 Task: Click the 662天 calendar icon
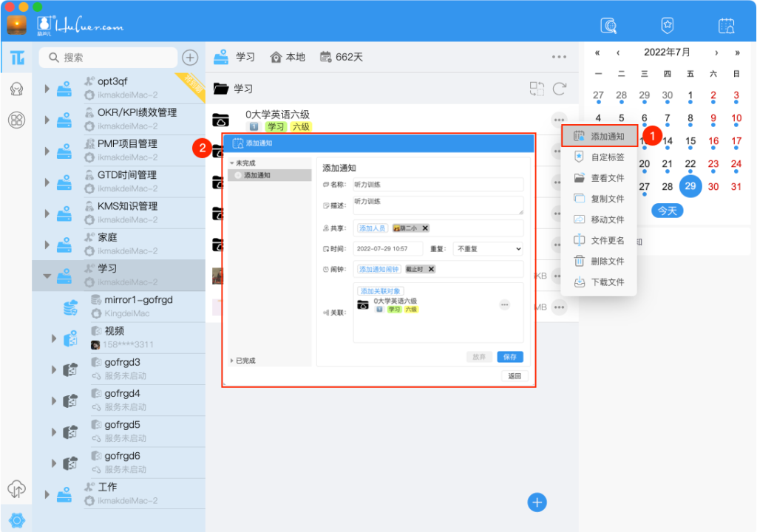326,57
